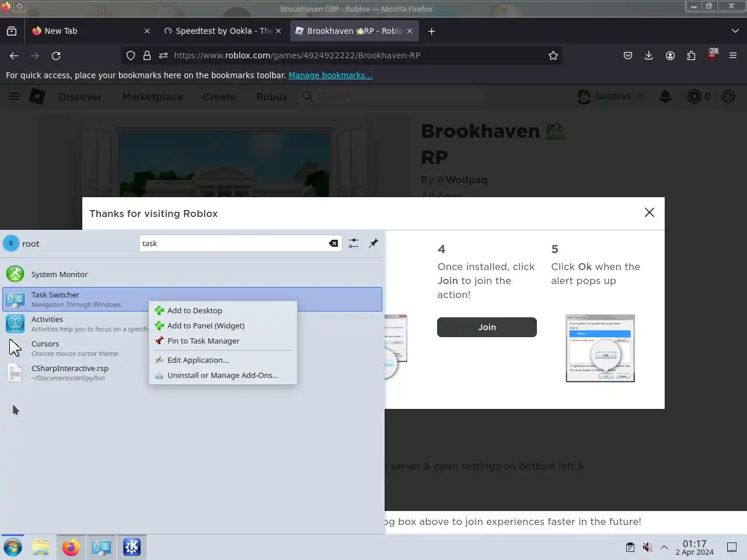Click the muted volume tray icon
Image resolution: width=747 pixels, height=560 pixels.
(x=647, y=547)
